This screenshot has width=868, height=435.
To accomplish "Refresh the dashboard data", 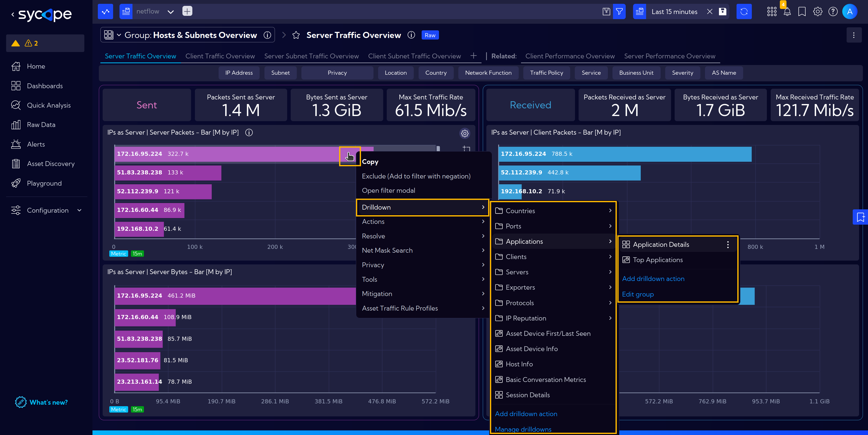I will pyautogui.click(x=744, y=11).
